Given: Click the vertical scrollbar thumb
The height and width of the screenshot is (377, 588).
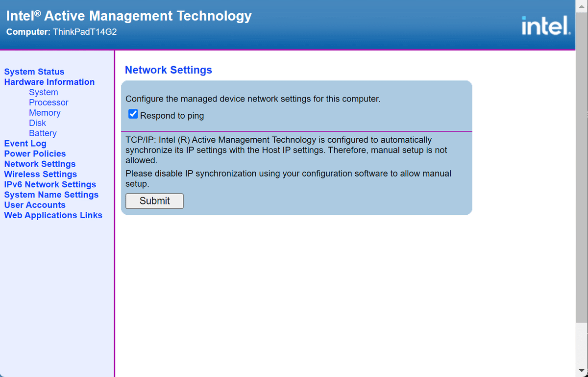Looking at the screenshot, I should click(x=582, y=167).
